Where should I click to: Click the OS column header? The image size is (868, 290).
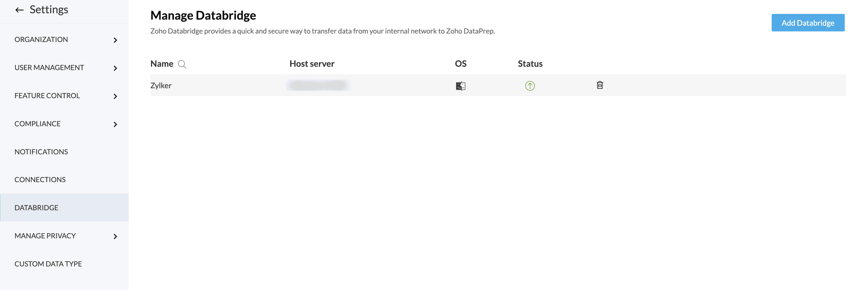[460, 64]
